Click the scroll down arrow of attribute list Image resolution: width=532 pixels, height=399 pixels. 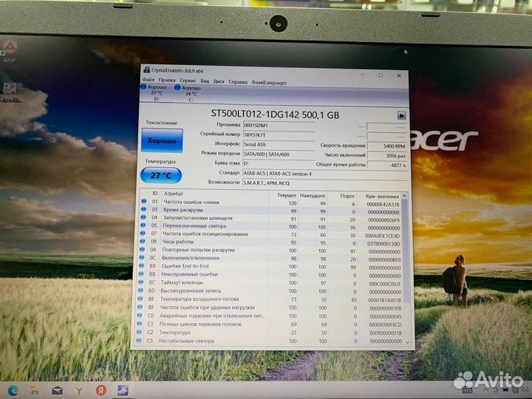point(407,342)
